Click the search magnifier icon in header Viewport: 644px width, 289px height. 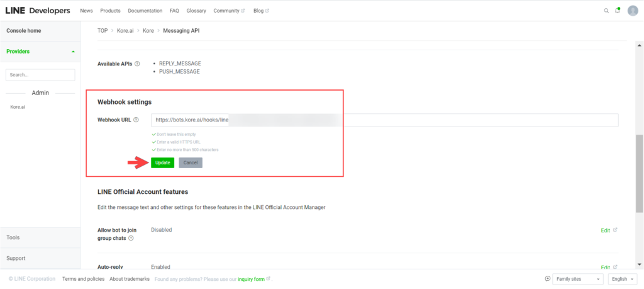[606, 11]
